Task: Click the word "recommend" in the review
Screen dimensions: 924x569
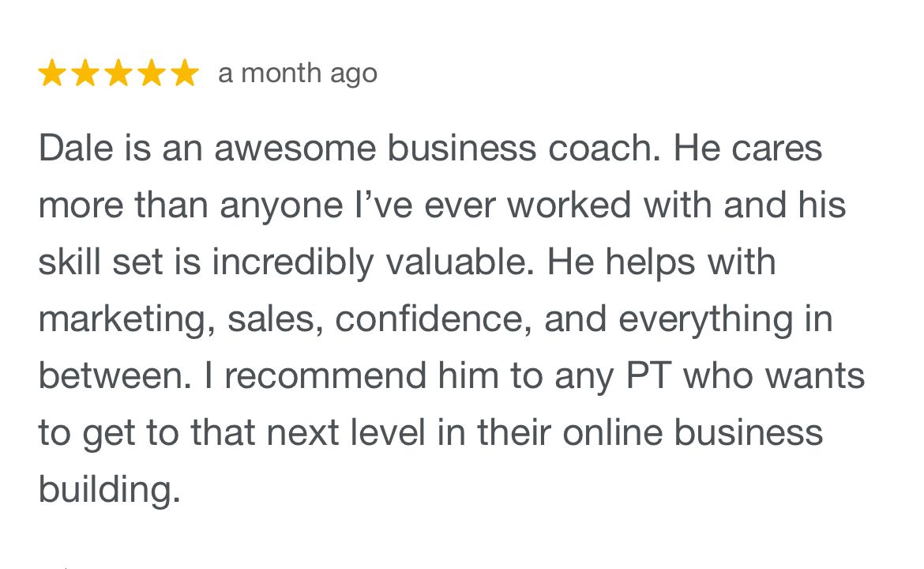Action: 325,375
